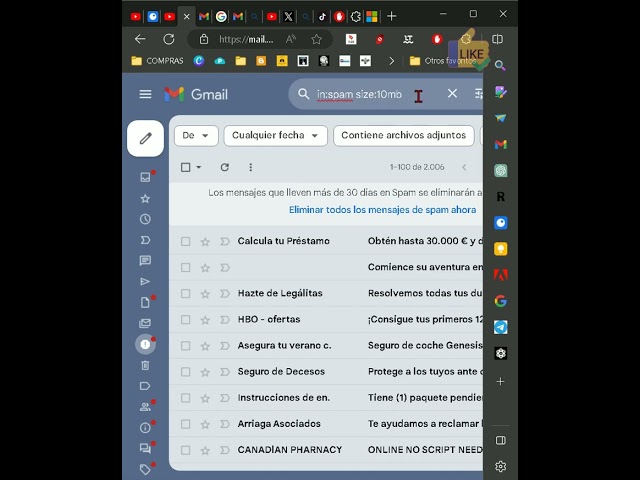Open All Mail icon in sidebar
Screen dimensions: 640x480
click(x=145, y=323)
